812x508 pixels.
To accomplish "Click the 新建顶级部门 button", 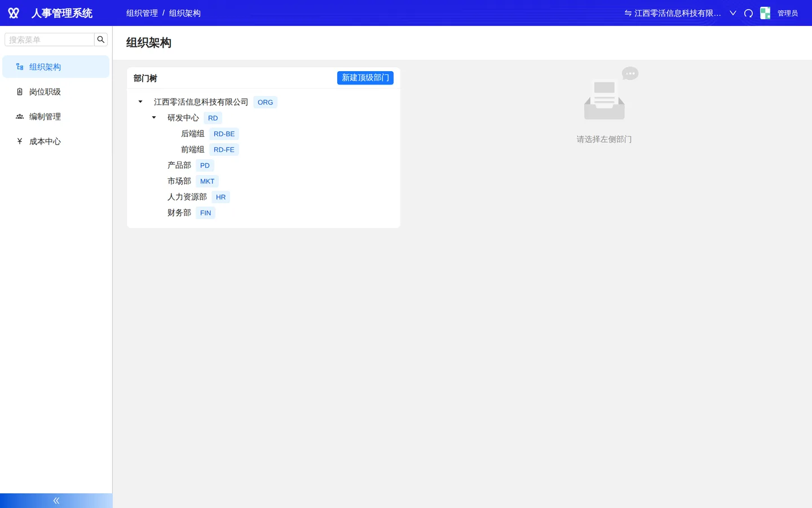I will coord(365,78).
